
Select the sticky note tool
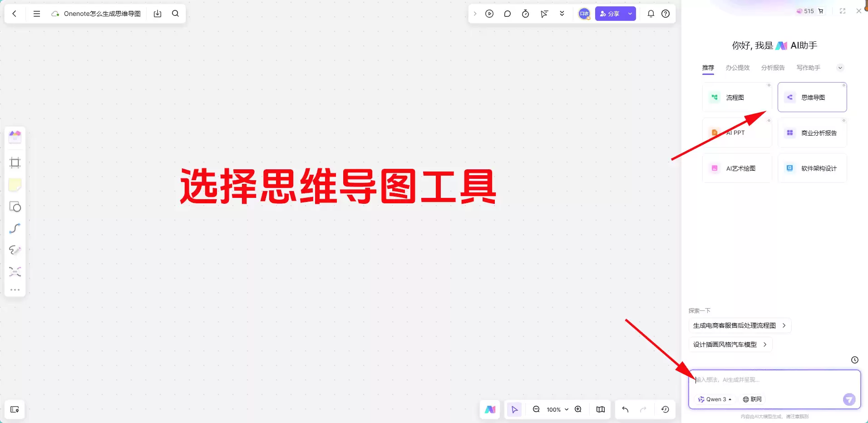click(x=15, y=185)
